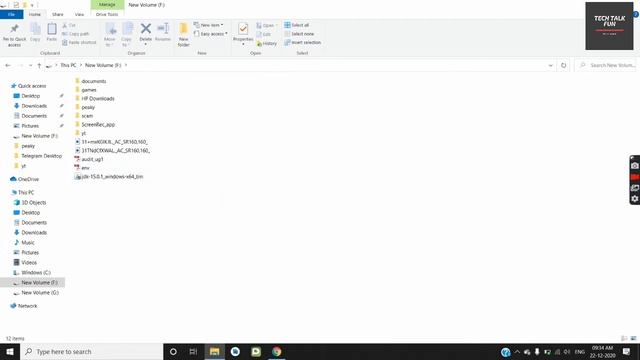
Task: Open the Copy to dropdown
Action: click(127, 34)
